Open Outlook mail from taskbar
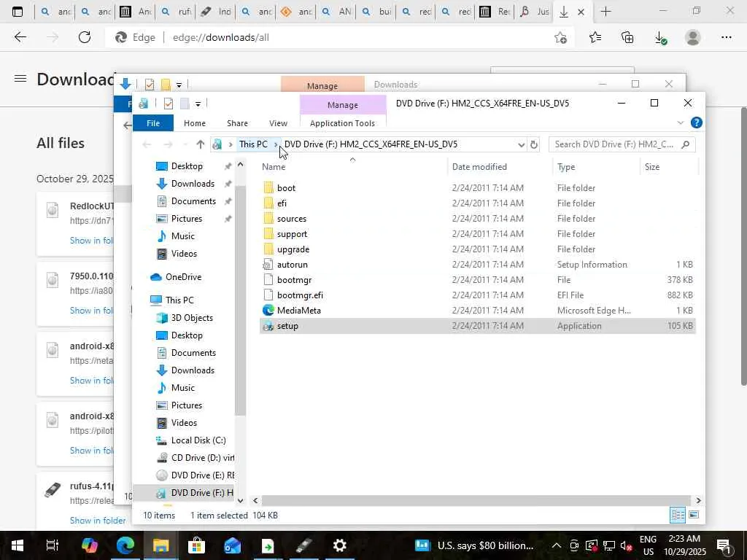The height and width of the screenshot is (560, 747). click(x=232, y=545)
